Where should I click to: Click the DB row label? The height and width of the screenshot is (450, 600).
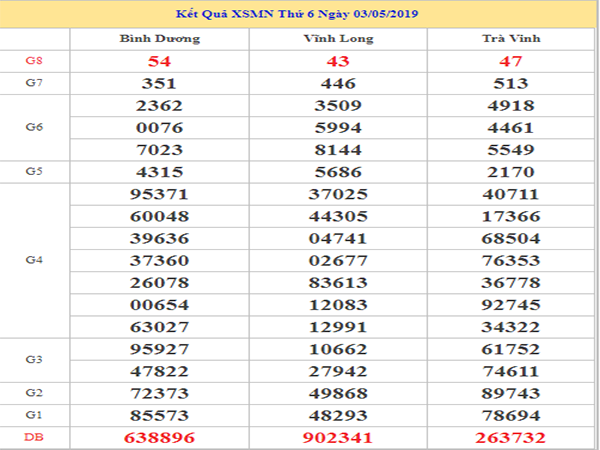pos(34,437)
